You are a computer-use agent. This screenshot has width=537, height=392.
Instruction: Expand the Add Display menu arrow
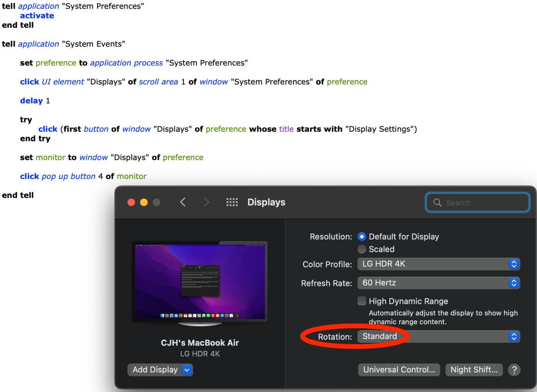(x=188, y=370)
